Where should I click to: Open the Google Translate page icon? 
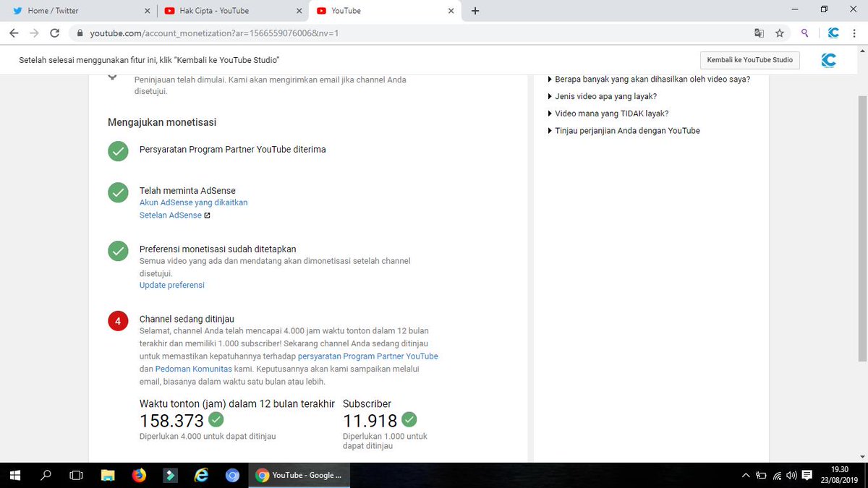pyautogui.click(x=759, y=33)
